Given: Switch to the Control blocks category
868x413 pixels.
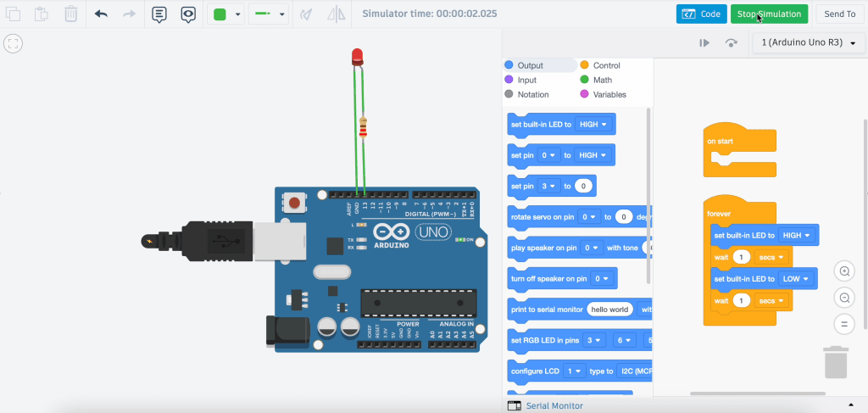Looking at the screenshot, I should (606, 65).
